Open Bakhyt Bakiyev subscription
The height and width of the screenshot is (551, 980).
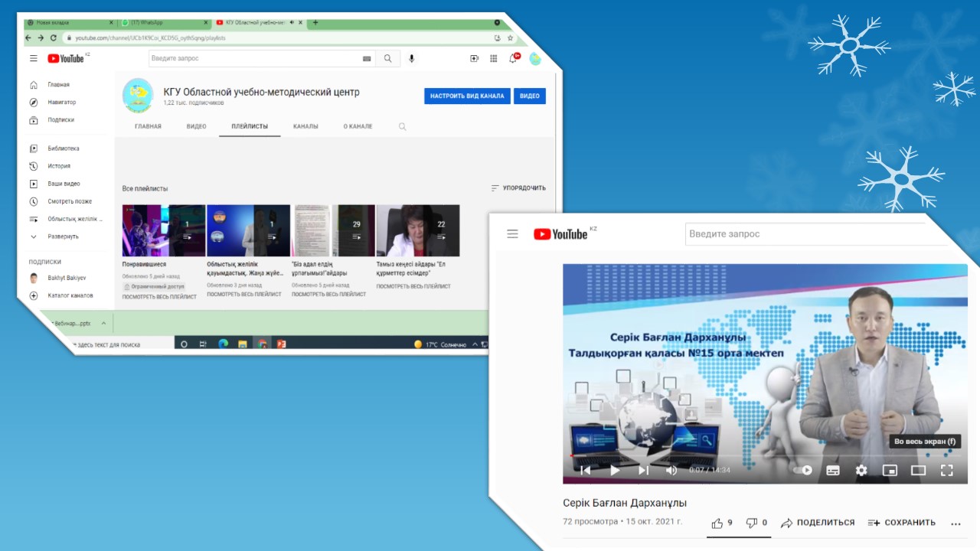coord(65,279)
